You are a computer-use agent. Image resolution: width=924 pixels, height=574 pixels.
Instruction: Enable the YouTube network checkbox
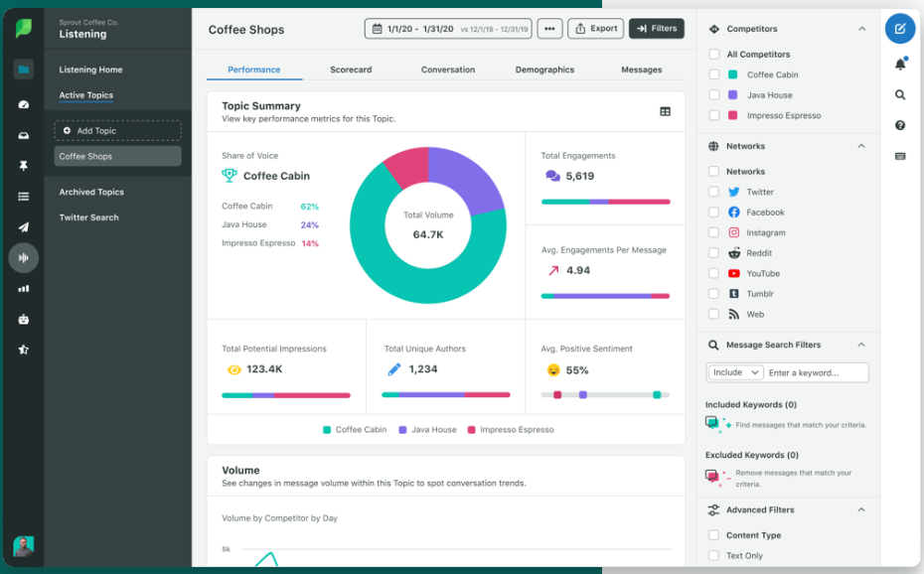tap(713, 273)
